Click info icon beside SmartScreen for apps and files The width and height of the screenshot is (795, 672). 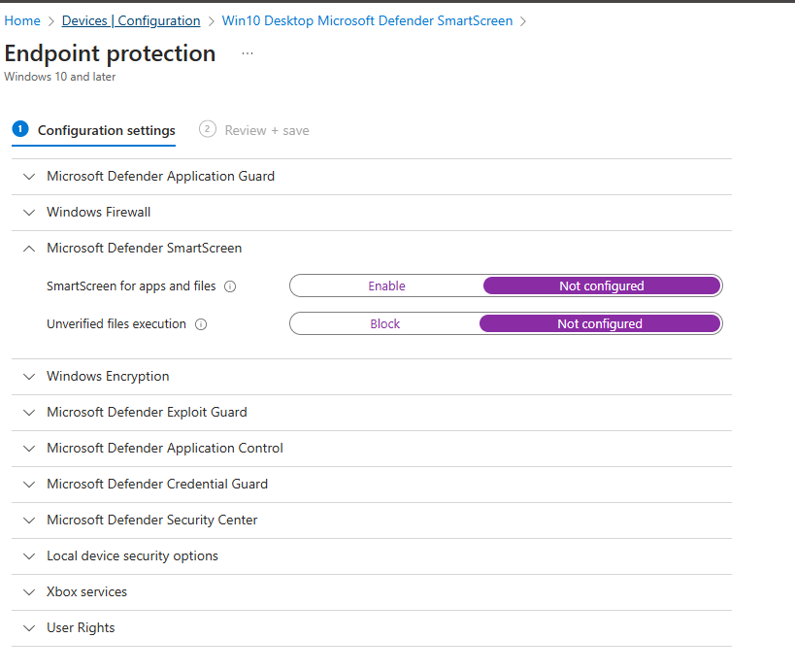pos(230,286)
